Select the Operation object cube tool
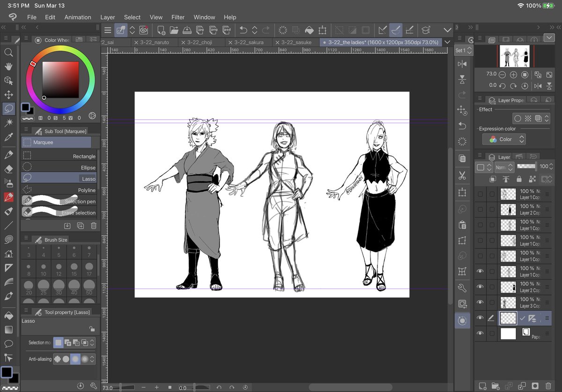562x392 pixels. tap(8, 80)
